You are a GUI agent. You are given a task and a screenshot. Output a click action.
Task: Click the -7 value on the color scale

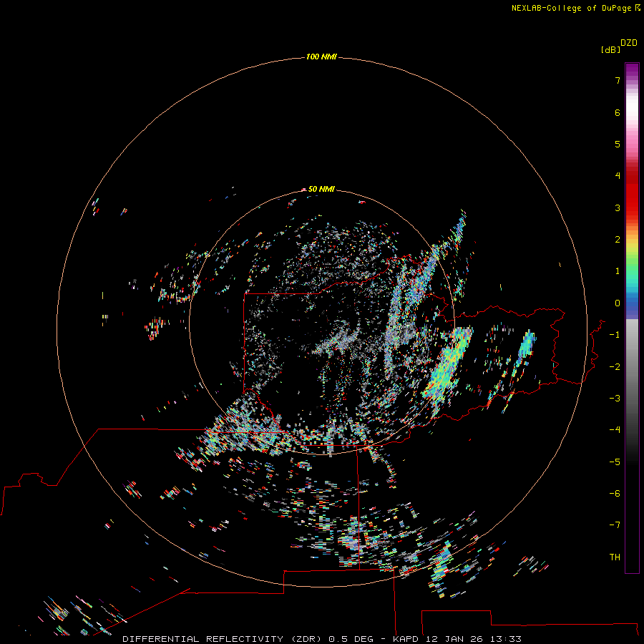click(x=615, y=525)
